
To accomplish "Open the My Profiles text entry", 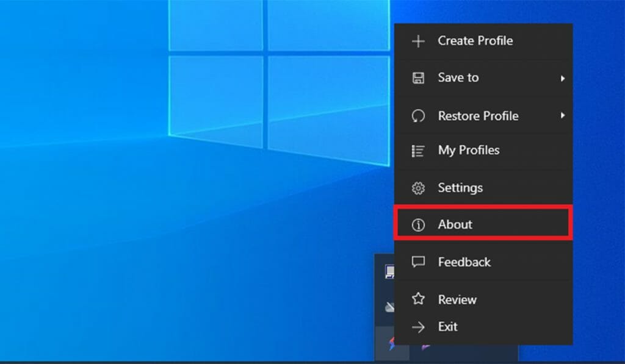I will pyautogui.click(x=468, y=150).
